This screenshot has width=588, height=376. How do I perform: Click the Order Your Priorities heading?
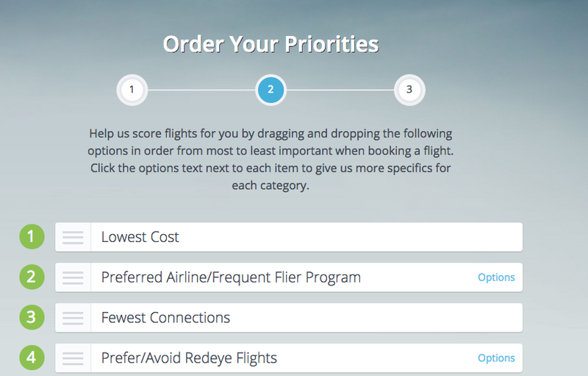click(270, 44)
